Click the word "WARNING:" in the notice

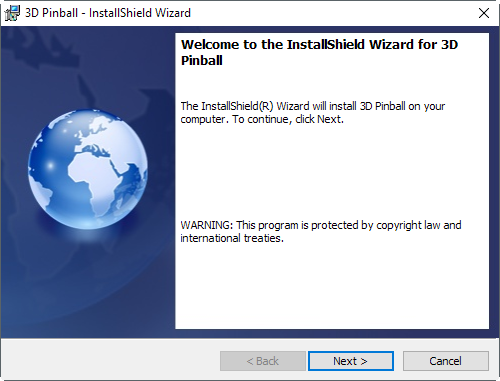click(207, 225)
